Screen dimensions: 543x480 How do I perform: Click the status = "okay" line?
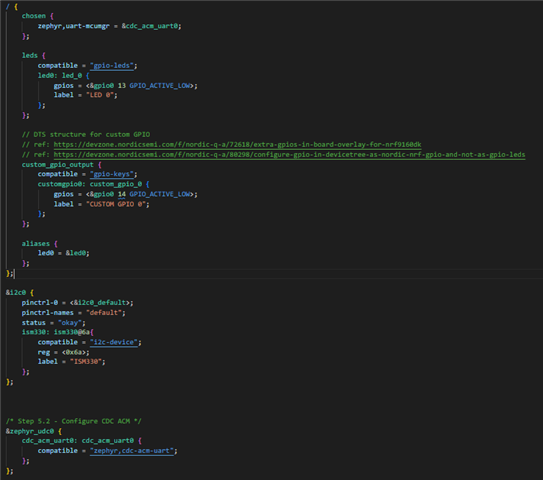pos(53,323)
